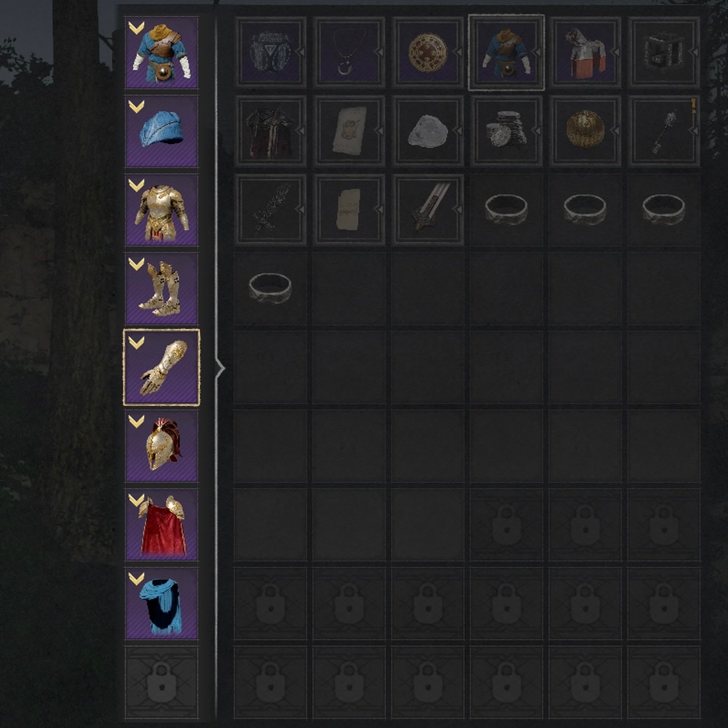Click the highlighted blue tunic inventory item
Viewport: 728px width, 728px height.
pos(507,53)
